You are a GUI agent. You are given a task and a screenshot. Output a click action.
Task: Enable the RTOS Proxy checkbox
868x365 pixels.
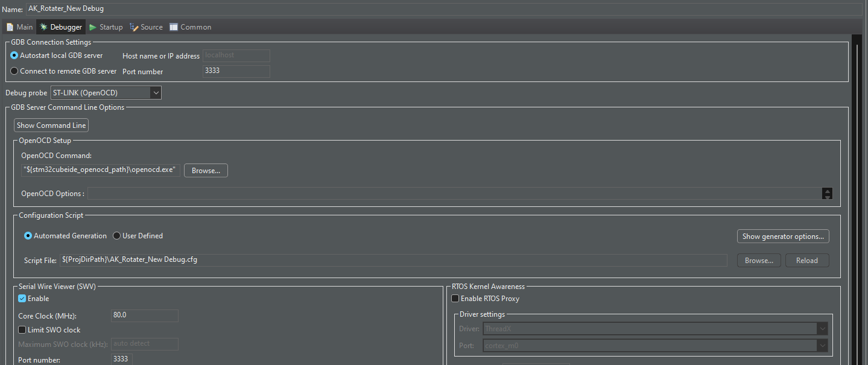click(x=456, y=298)
